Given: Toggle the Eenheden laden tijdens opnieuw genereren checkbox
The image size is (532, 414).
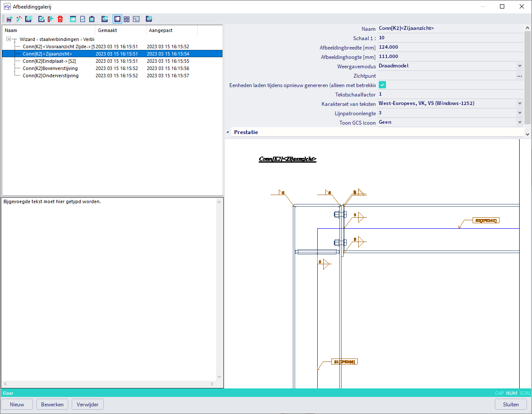Looking at the screenshot, I should 382,85.
